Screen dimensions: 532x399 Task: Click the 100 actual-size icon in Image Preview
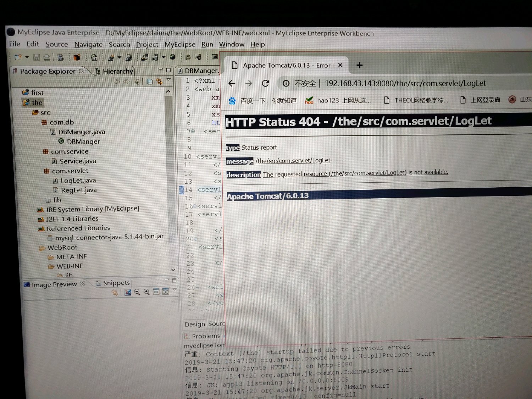point(156,292)
